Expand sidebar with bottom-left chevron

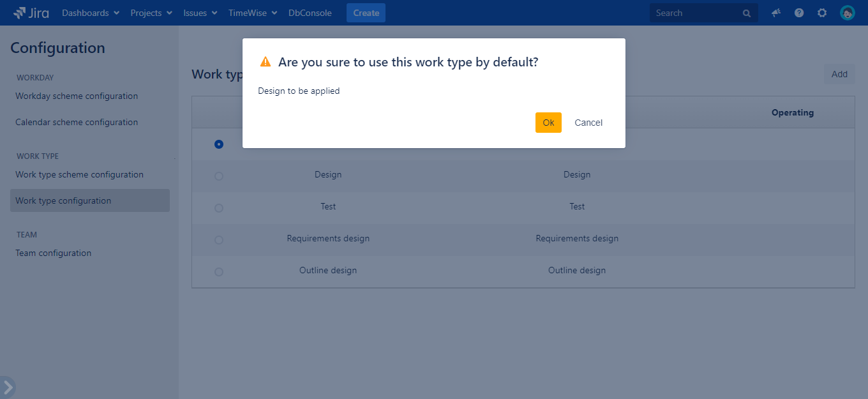(8, 387)
